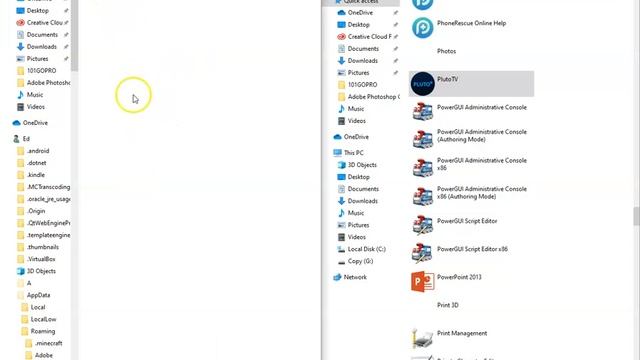
Task: Open .thumbnails folder in left tree
Action: pyautogui.click(x=42, y=247)
